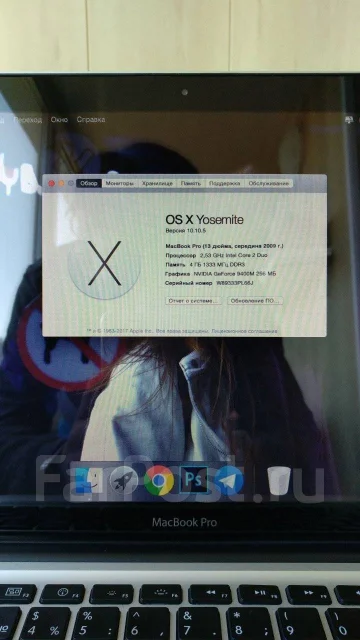Open the Лицензионное соглашение link

[x=244, y=331]
